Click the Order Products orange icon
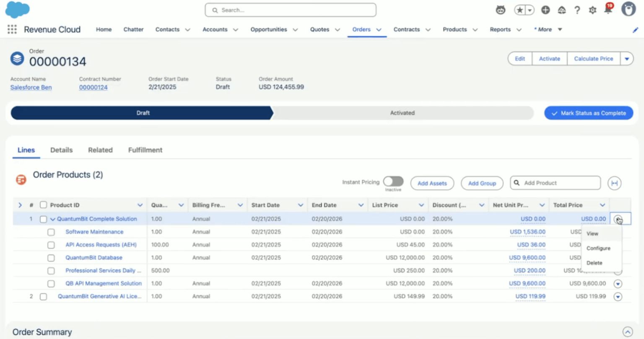This screenshot has width=644, height=339. (21, 180)
